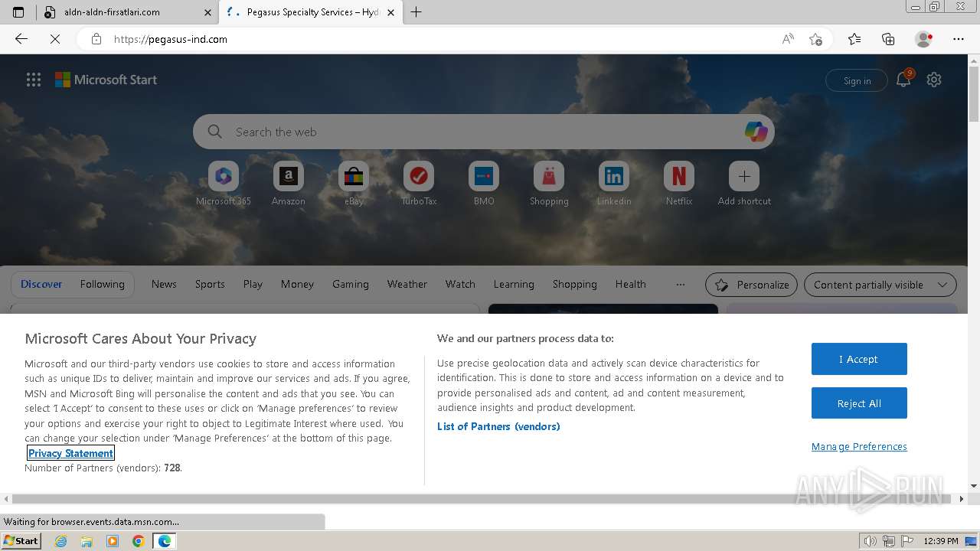Open the TurboTax shortcut
The height and width of the screenshot is (551, 980).
click(x=419, y=184)
